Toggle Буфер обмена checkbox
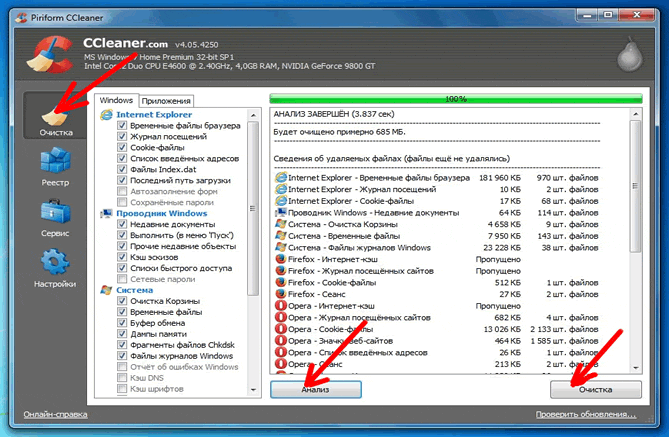Image resolution: width=669 pixels, height=437 pixels. click(x=122, y=323)
